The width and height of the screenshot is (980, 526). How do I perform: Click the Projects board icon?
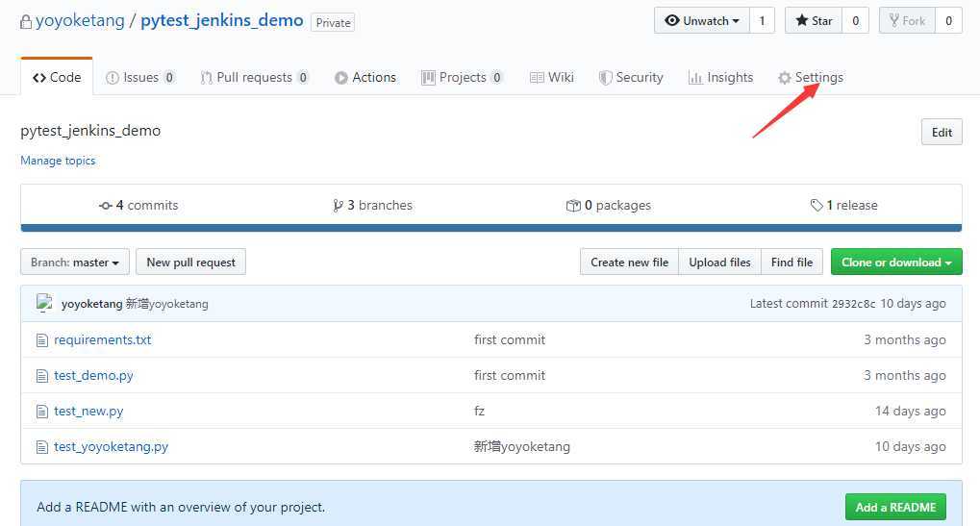tap(428, 78)
